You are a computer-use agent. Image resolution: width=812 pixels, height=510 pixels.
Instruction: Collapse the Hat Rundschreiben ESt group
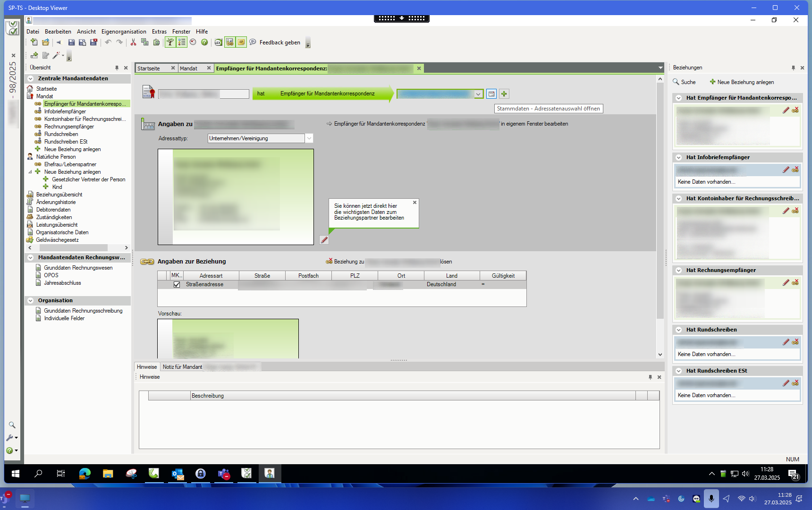(678, 371)
